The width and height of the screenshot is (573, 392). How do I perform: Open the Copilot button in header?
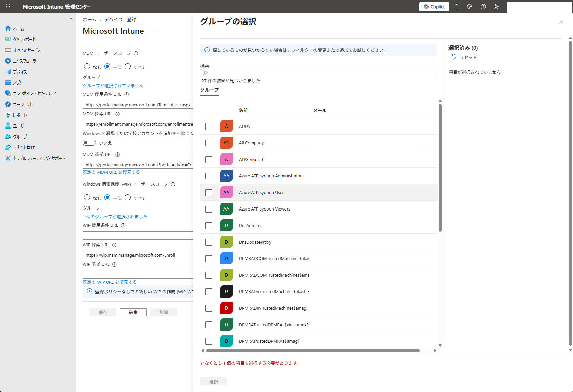pyautogui.click(x=434, y=7)
